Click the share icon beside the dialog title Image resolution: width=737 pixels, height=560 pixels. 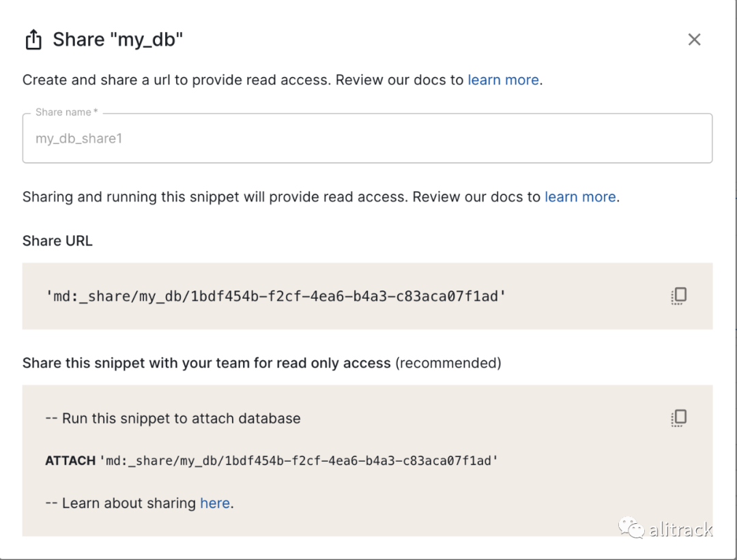33,40
